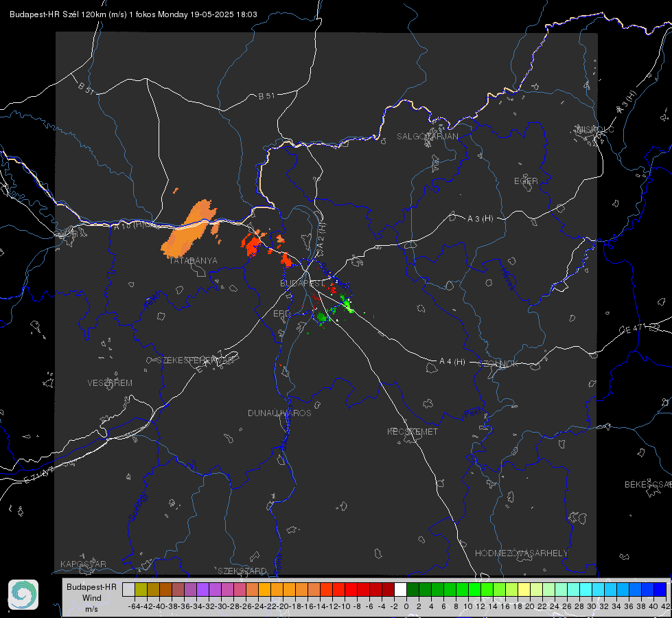Screen dimensions: 672x618
Task: Click the large orange radar echo near Tatabánya
Action: 189,230
